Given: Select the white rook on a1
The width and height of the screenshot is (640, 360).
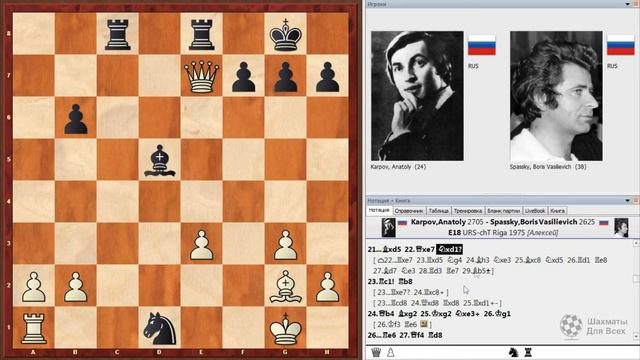Looking at the screenshot, I should tap(34, 329).
